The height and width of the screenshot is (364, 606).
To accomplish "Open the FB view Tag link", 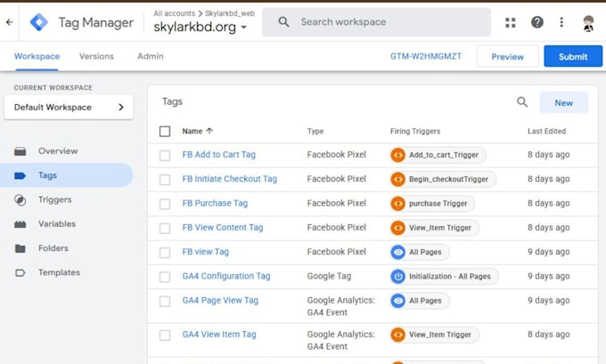I will (205, 252).
